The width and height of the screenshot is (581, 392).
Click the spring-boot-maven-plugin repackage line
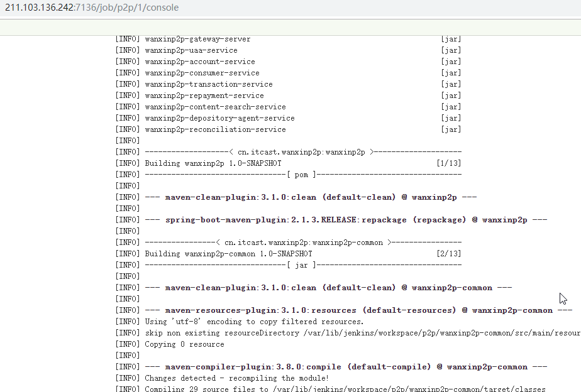coord(331,220)
